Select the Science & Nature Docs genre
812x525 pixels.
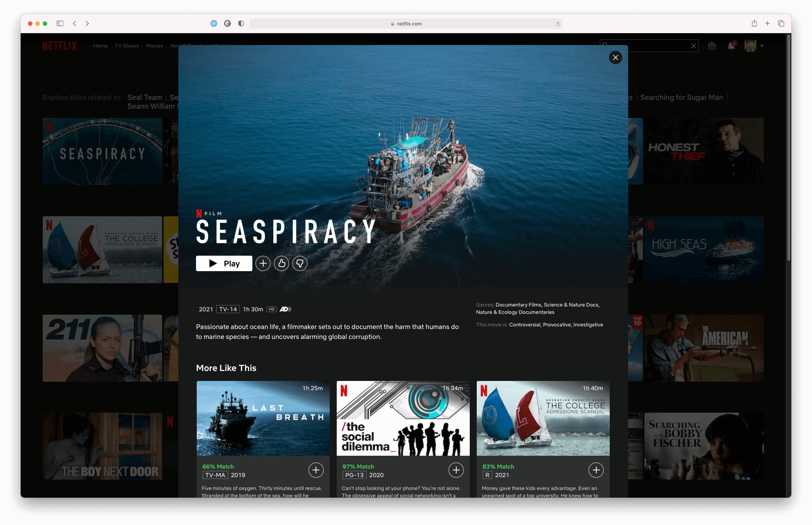click(571, 305)
